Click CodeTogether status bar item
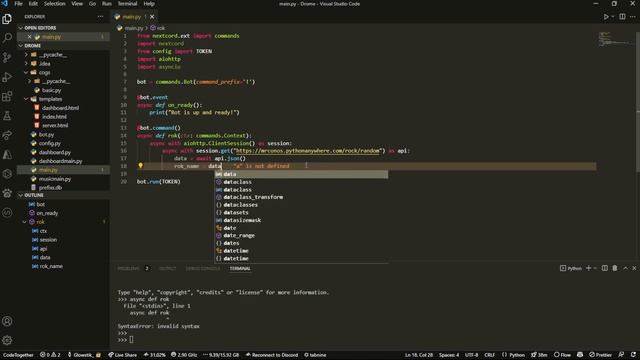The image size is (640, 360). point(18,355)
